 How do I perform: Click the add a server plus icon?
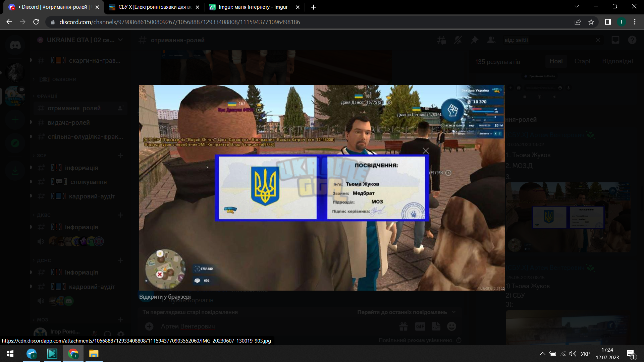tap(15, 120)
